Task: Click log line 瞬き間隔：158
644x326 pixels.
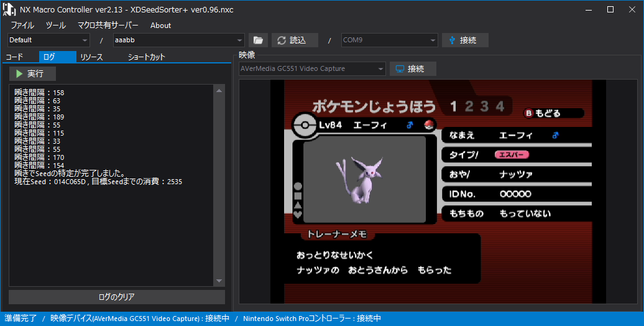Action: click(39, 93)
